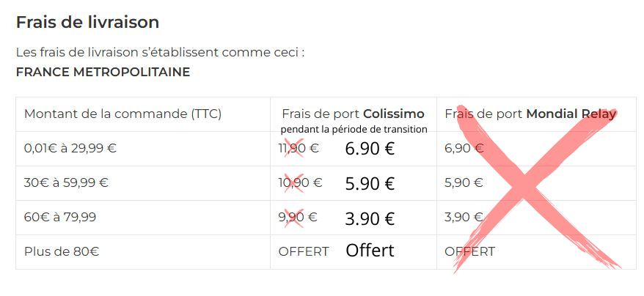Click the 60€ à 79,99 row label

click(60, 217)
